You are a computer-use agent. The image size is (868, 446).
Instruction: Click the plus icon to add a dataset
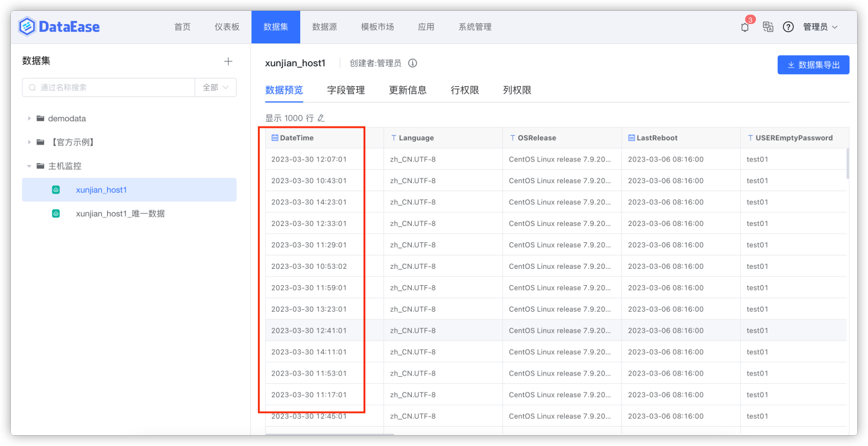pos(228,61)
